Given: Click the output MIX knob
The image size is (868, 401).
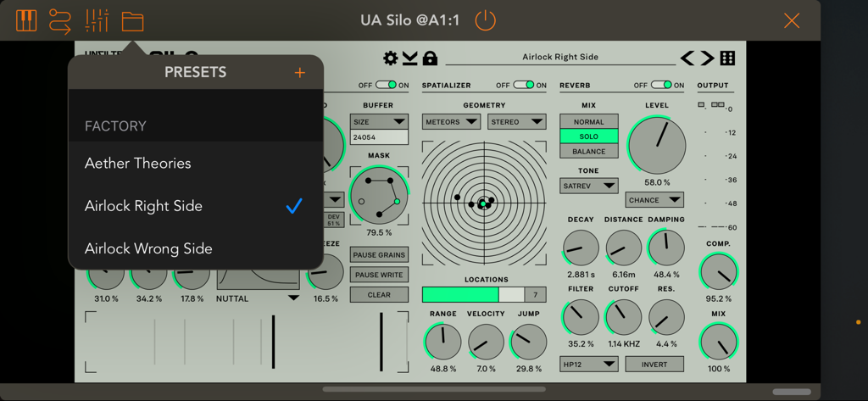Looking at the screenshot, I should 719,342.
